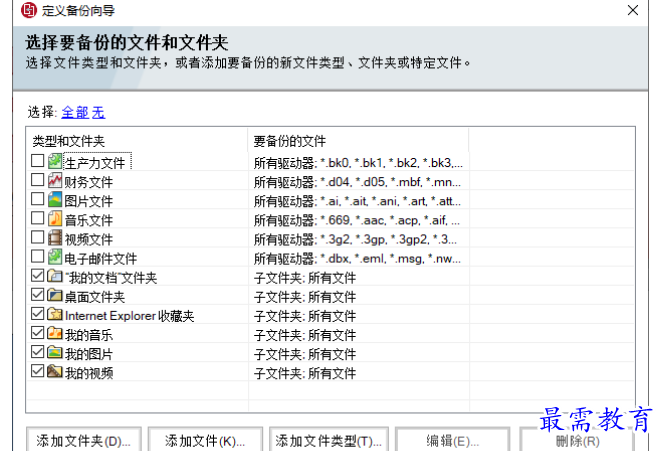Viewport: 661px width, 451px height.
Task: Select the 图片文件 row label
Action: [89, 201]
